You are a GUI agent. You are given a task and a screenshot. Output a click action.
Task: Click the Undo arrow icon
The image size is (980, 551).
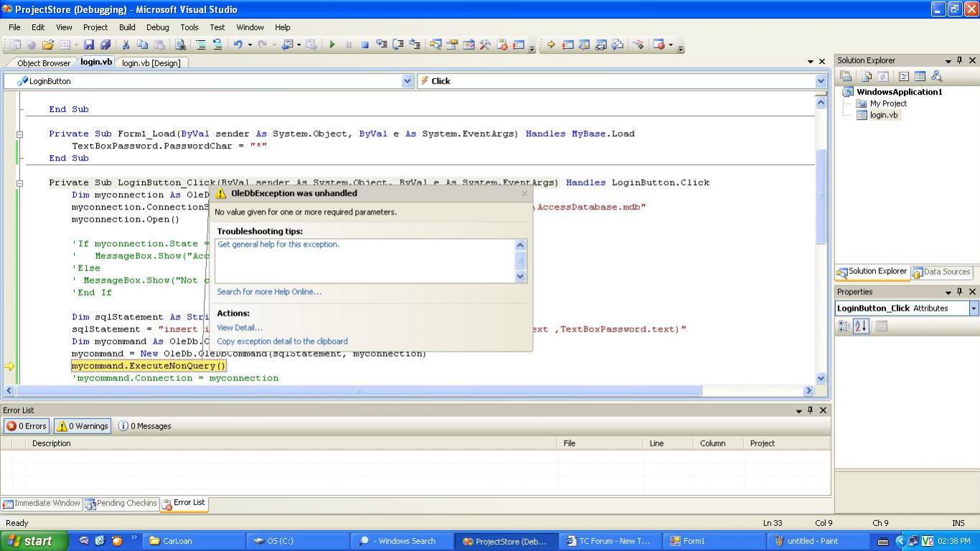pyautogui.click(x=237, y=44)
